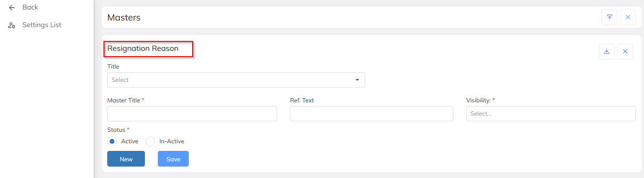Focus the Ref. Text input field
Image resolution: width=644 pixels, height=178 pixels.
(x=371, y=114)
